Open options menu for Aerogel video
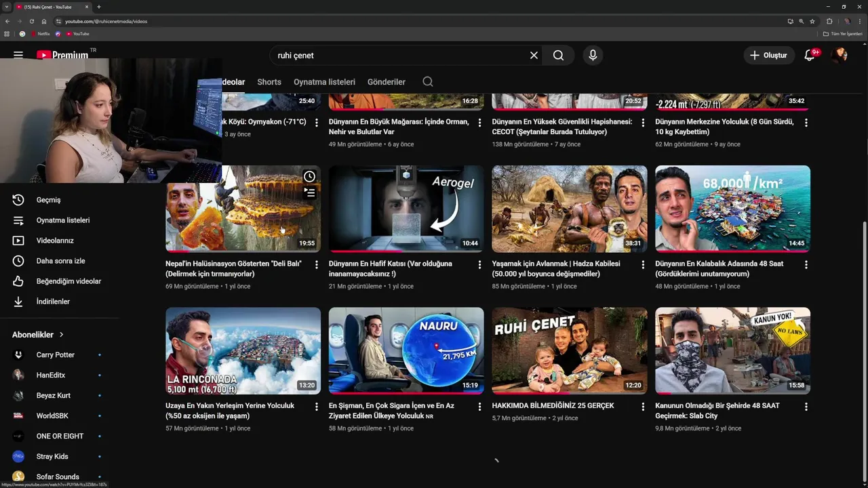This screenshot has height=488, width=868. (x=479, y=265)
